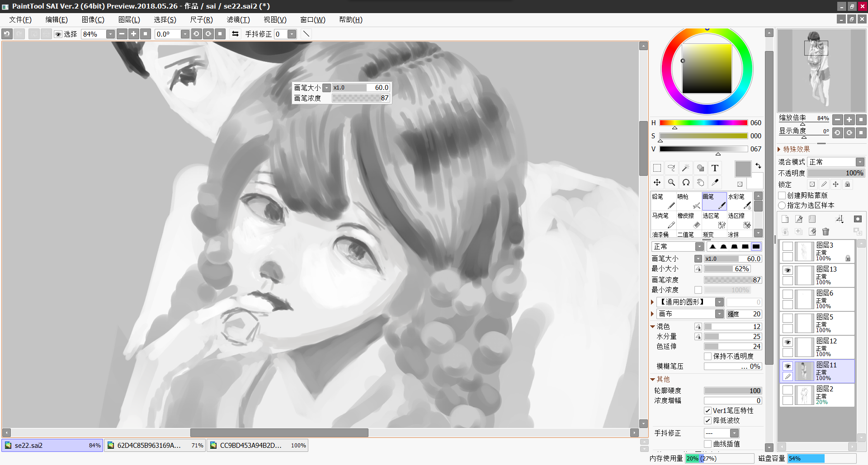868x465 pixels.
Task: Choose the 喷枪 airbrush tool
Action: pos(689,201)
